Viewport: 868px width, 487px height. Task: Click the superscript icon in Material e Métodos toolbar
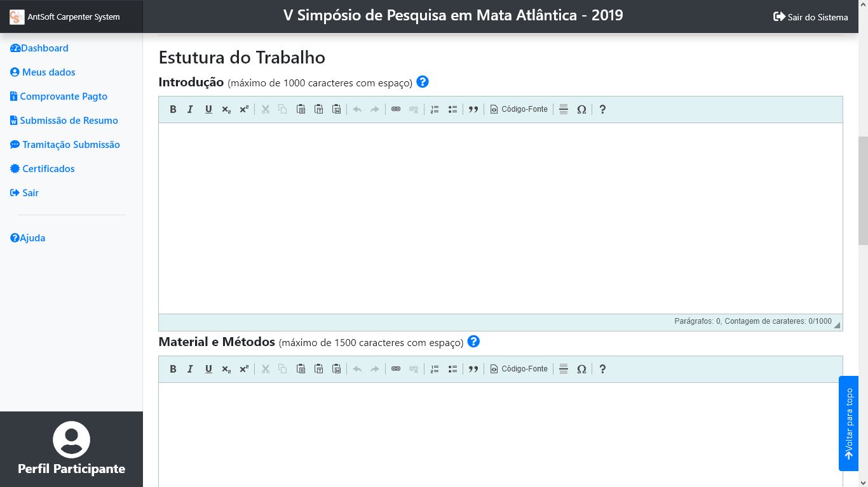(x=244, y=369)
